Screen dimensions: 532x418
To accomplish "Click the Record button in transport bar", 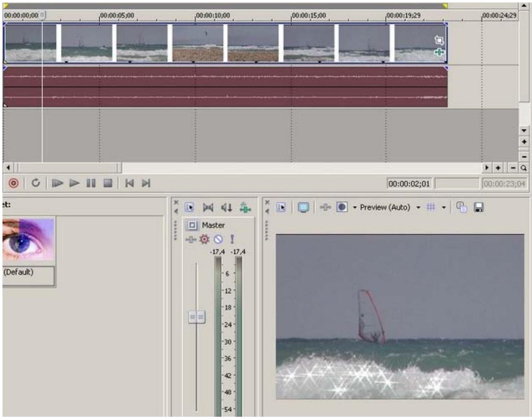I will (14, 183).
